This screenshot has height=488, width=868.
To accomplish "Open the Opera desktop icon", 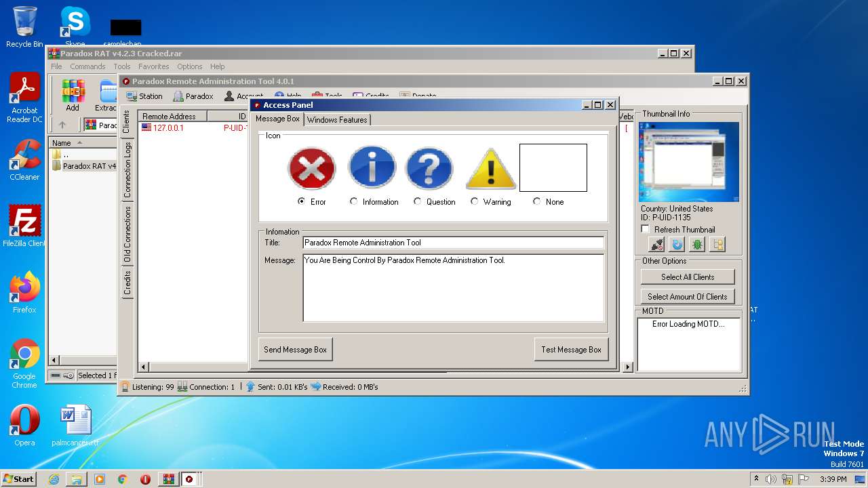I will pyautogui.click(x=24, y=426).
